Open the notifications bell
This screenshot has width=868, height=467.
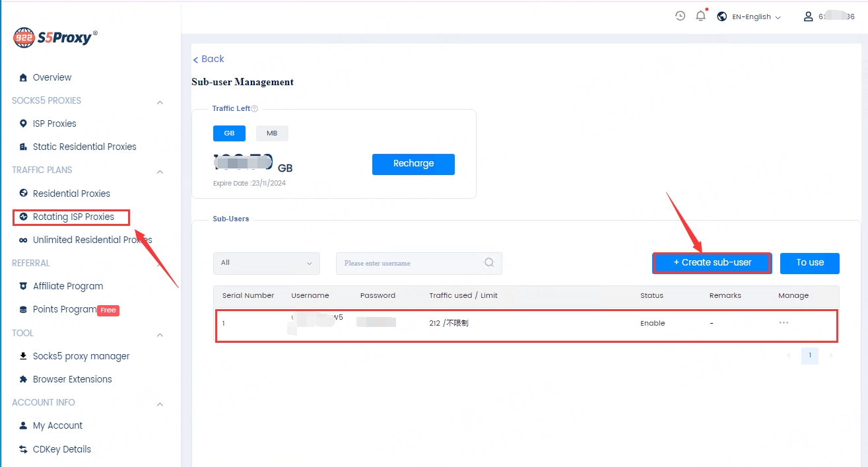click(701, 16)
